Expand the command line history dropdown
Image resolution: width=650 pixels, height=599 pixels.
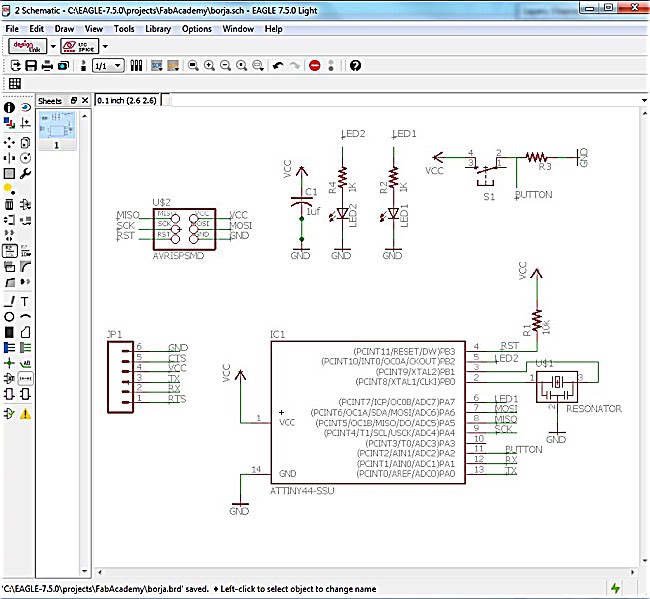pyautogui.click(x=644, y=100)
